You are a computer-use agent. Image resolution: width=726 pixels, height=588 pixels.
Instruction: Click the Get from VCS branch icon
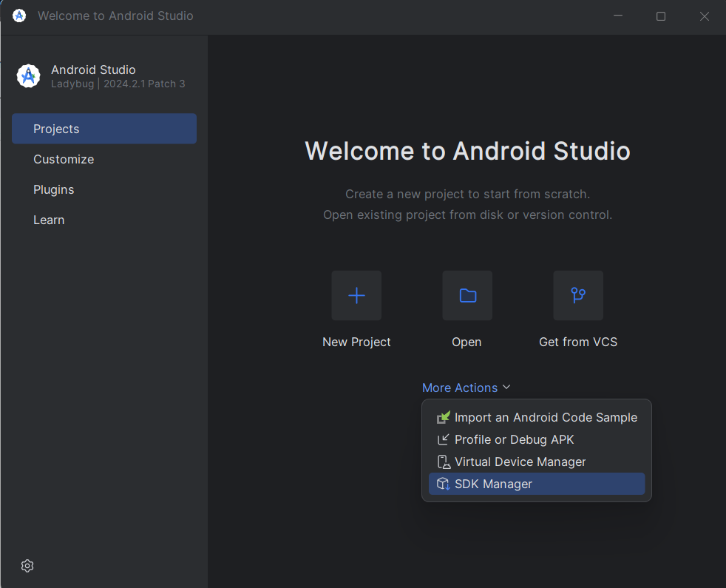pyautogui.click(x=578, y=296)
